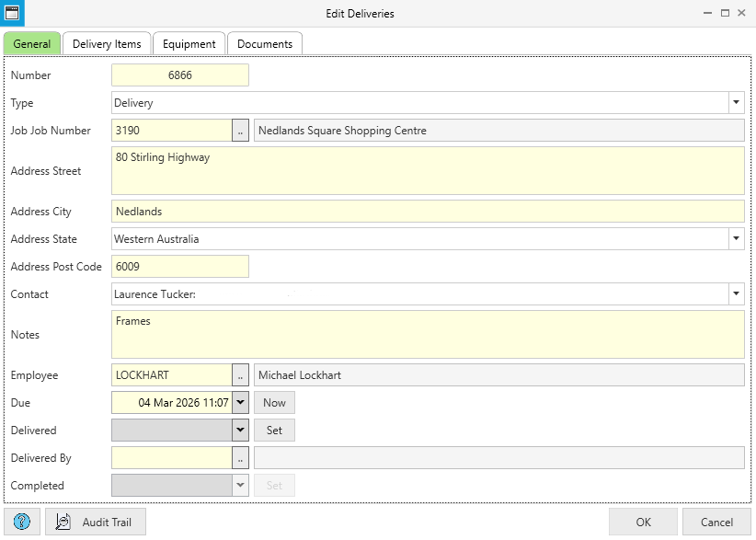Click into the Notes text field
Image resolution: width=756 pixels, height=540 pixels.
coord(427,335)
